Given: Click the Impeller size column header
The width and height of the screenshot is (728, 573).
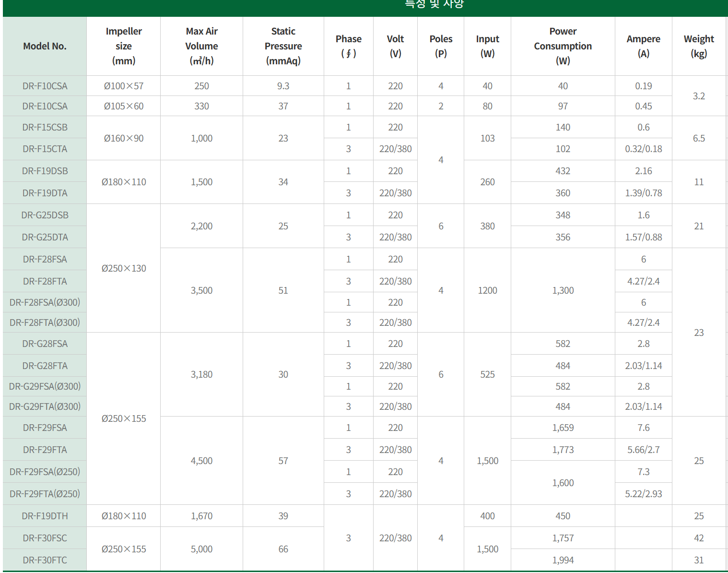Looking at the screenshot, I should [x=123, y=46].
